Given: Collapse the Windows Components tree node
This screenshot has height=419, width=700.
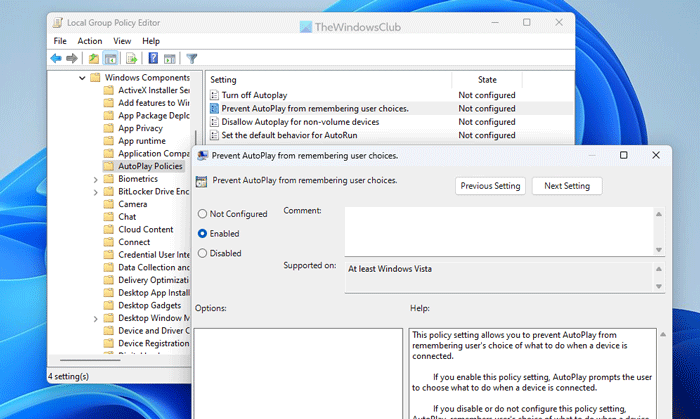Looking at the screenshot, I should click(82, 78).
